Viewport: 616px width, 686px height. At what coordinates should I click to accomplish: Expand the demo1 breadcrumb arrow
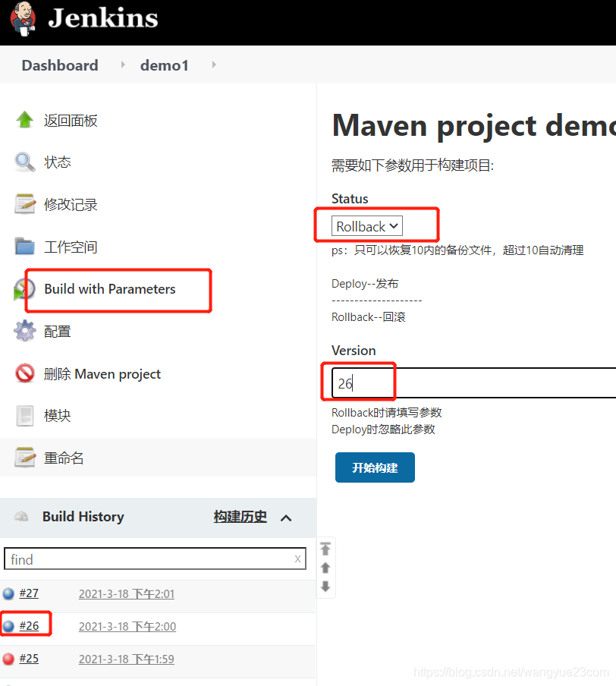[x=214, y=65]
